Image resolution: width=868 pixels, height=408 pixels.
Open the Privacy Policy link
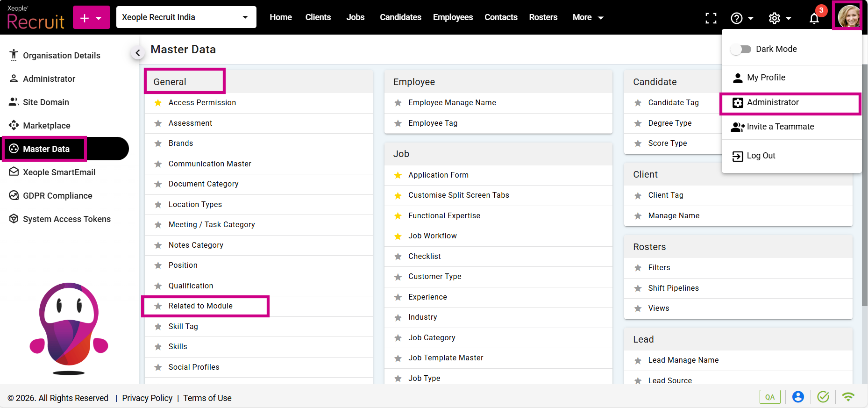(147, 398)
